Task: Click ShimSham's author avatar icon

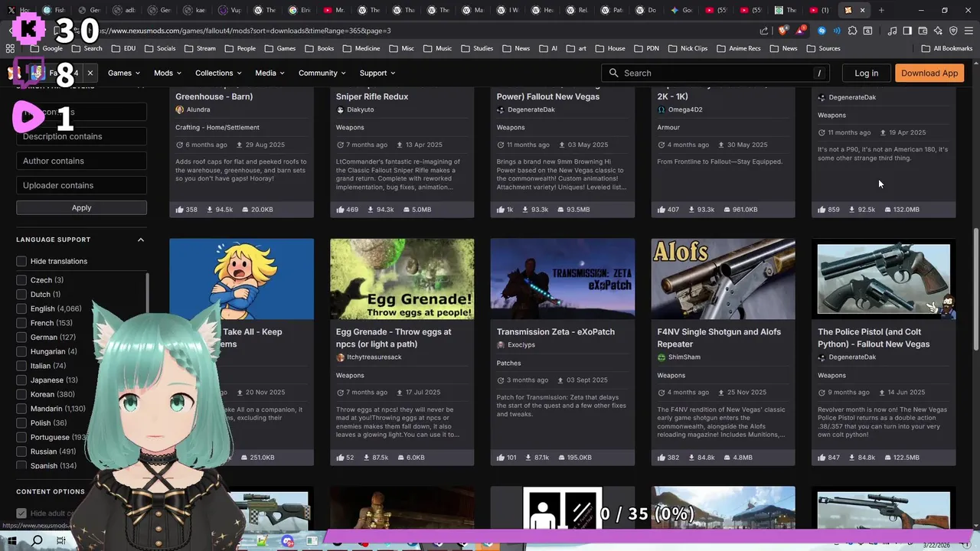Action: click(x=661, y=357)
